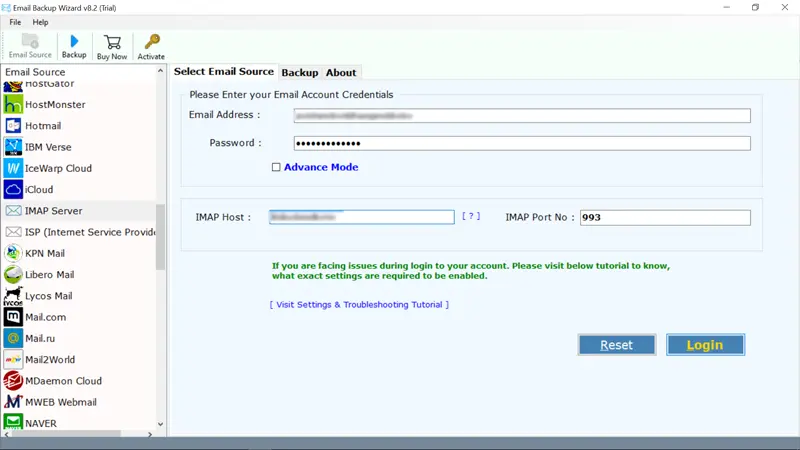Click the source list scroll-up arrow
This screenshot has width=800, height=450.
pos(160,71)
